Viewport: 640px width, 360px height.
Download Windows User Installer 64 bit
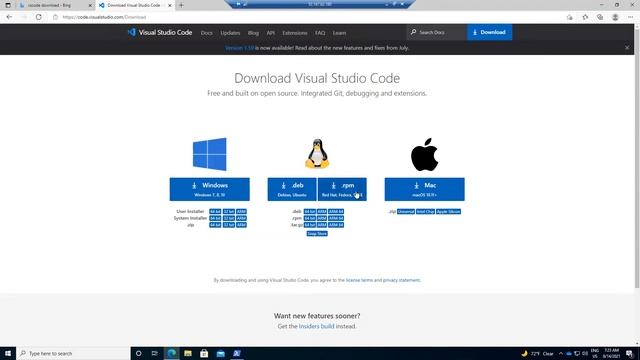215,211
